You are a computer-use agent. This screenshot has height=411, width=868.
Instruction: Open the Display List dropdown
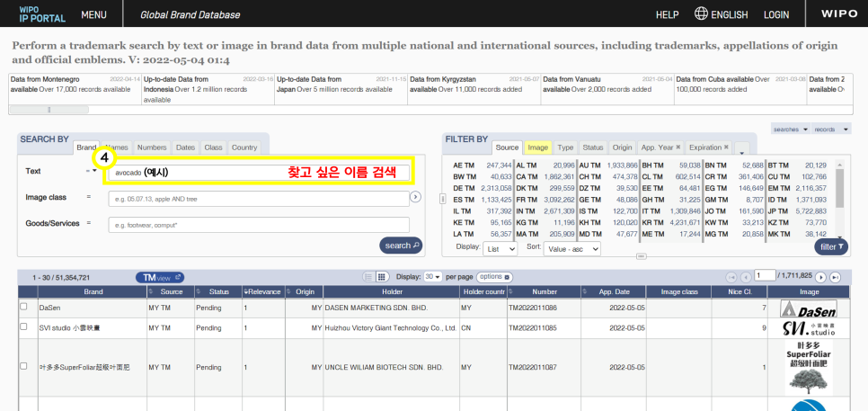tap(500, 249)
